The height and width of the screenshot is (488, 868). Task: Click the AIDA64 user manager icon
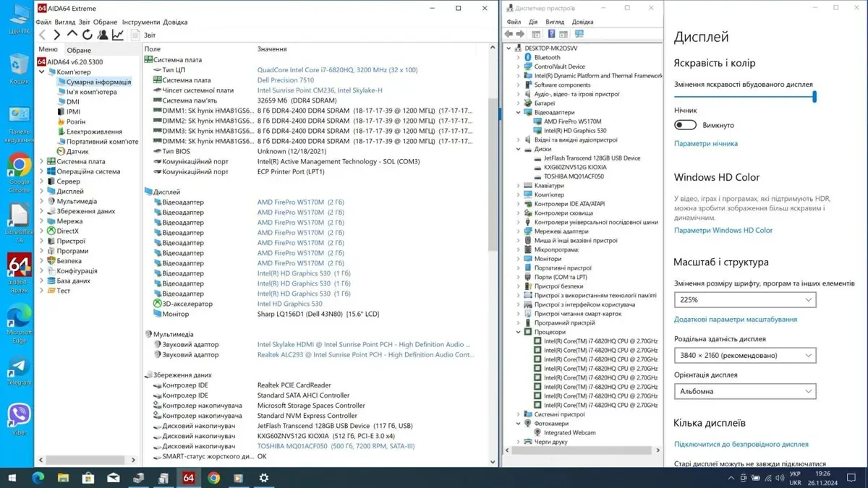click(103, 35)
